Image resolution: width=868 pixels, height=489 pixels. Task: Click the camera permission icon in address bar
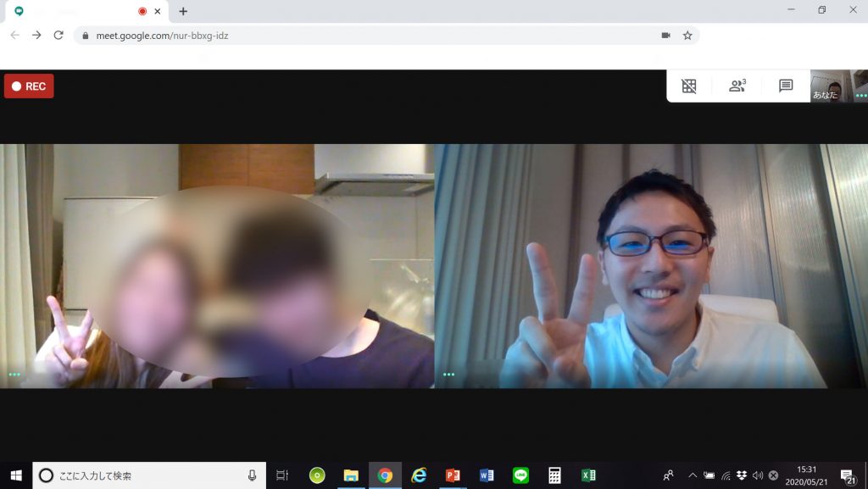tap(665, 36)
